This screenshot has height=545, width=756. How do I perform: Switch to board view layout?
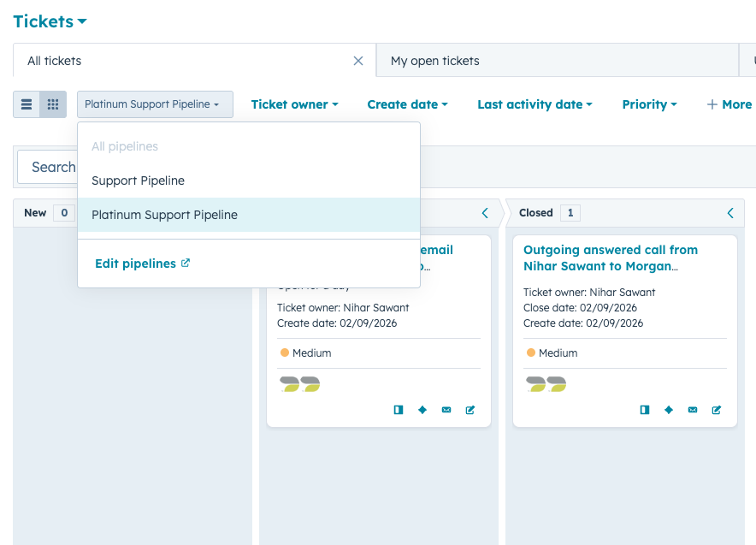tap(53, 104)
